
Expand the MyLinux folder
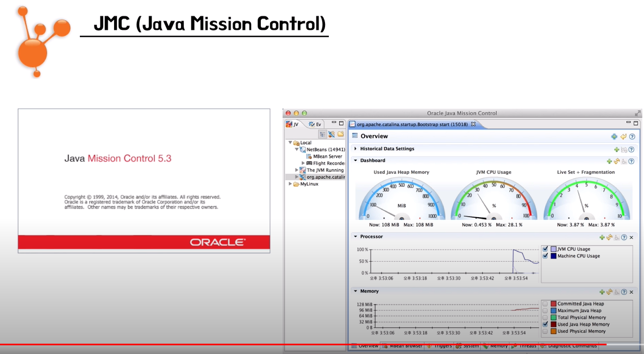point(290,184)
